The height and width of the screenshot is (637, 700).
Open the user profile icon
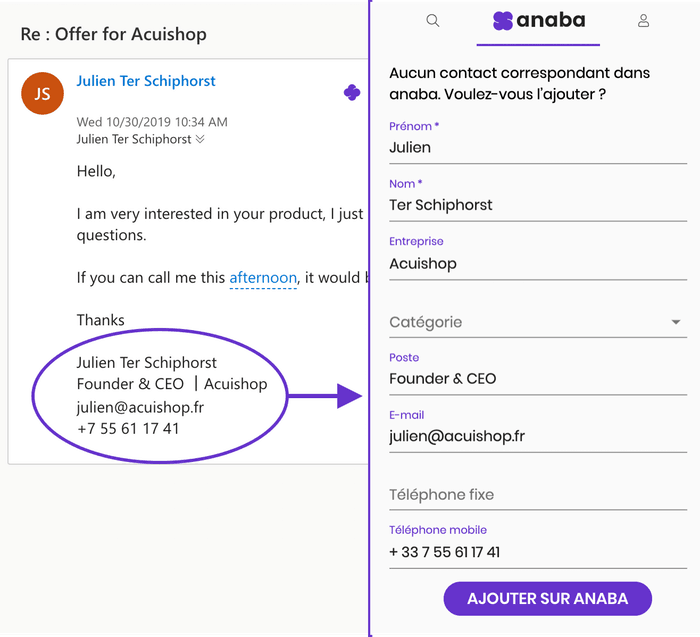[x=643, y=21]
